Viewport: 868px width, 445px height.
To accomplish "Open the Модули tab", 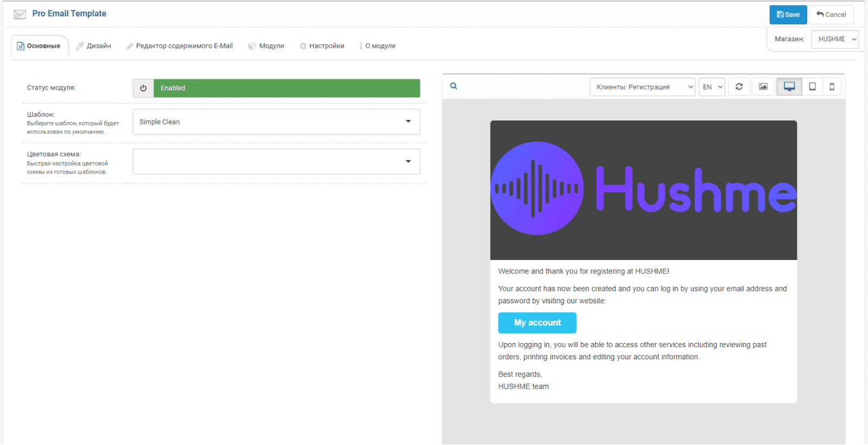I will pos(266,46).
